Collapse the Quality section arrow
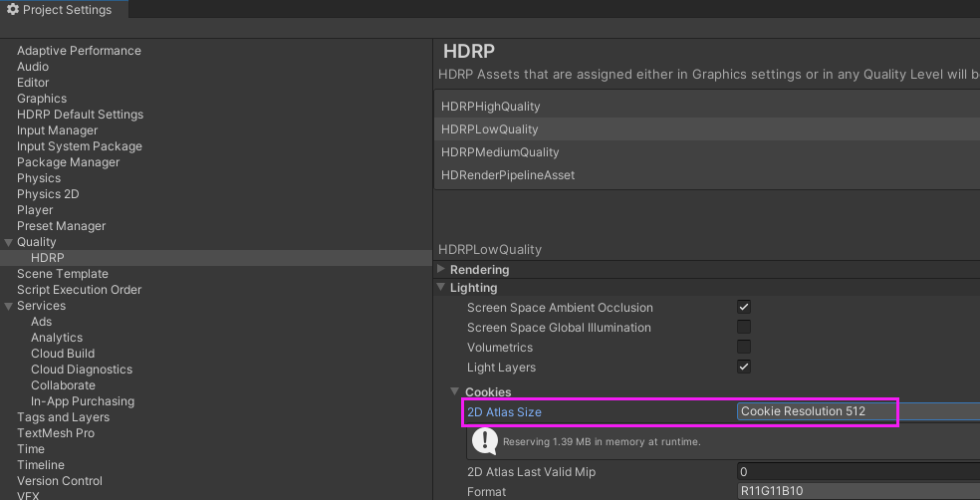Viewport: 980px width, 500px height. [9, 242]
